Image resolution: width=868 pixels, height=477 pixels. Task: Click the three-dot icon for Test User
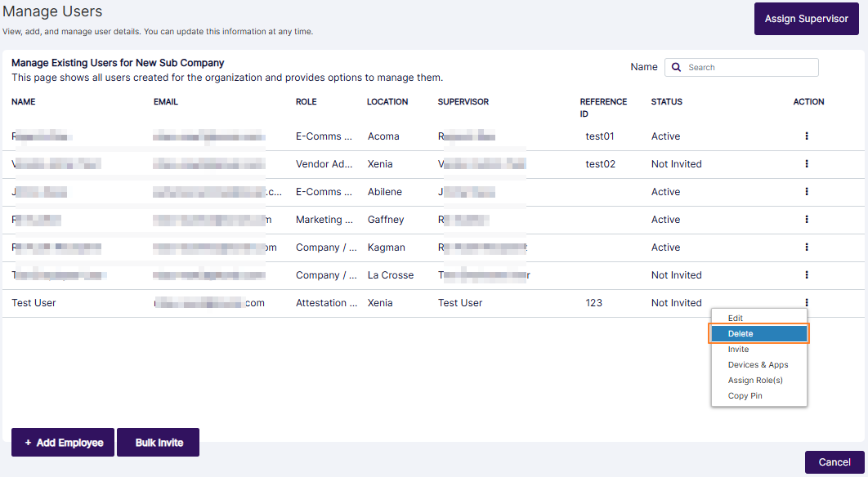[x=806, y=303]
